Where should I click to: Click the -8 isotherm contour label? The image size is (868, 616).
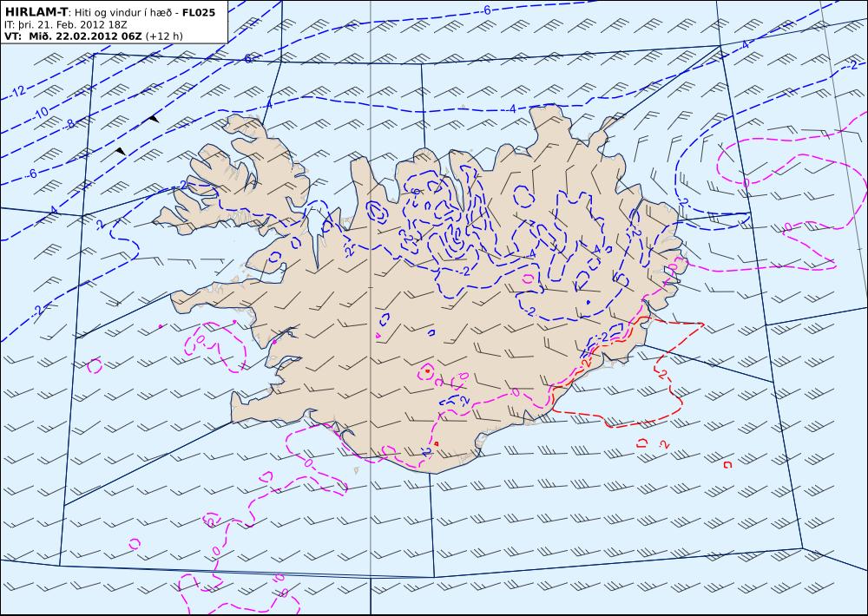69,124
